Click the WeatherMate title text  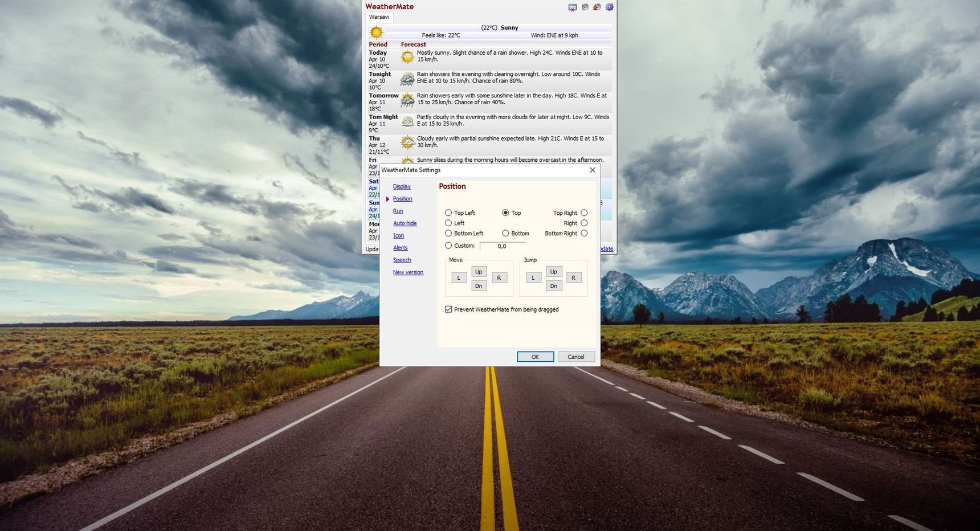pos(390,7)
